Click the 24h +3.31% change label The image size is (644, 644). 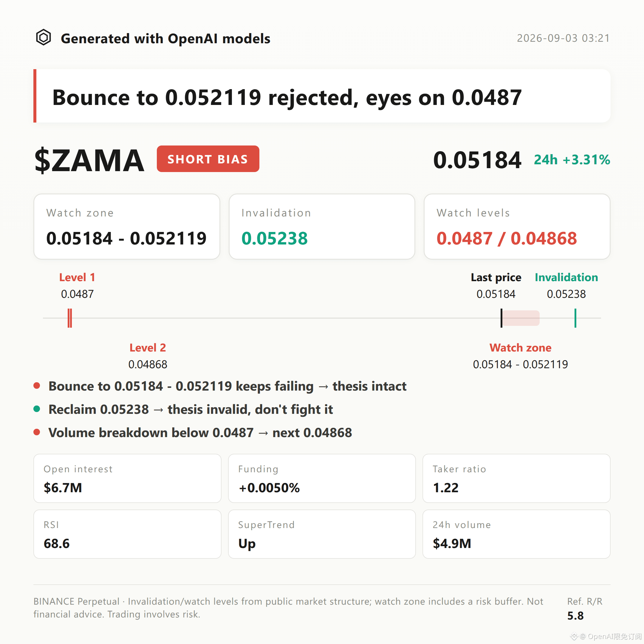tap(572, 160)
